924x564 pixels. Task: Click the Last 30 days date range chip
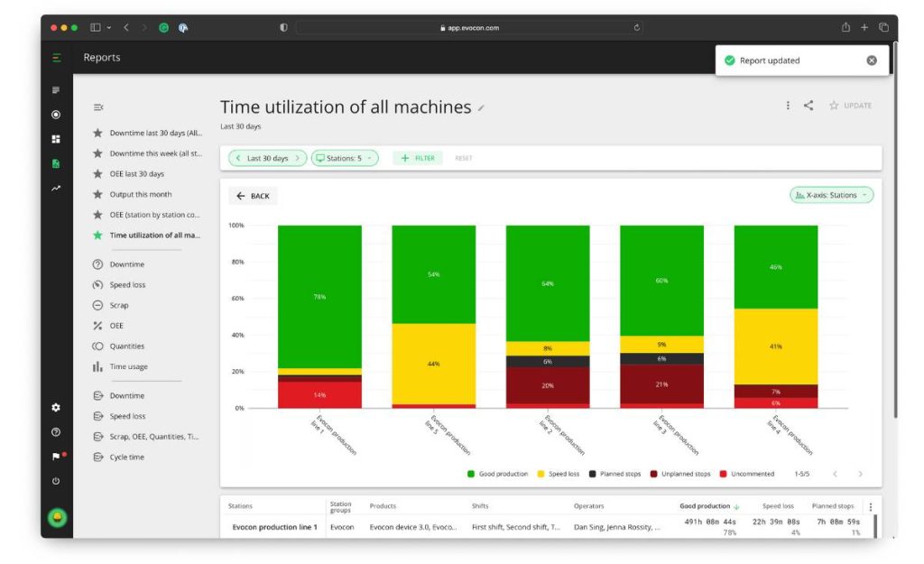pos(267,158)
